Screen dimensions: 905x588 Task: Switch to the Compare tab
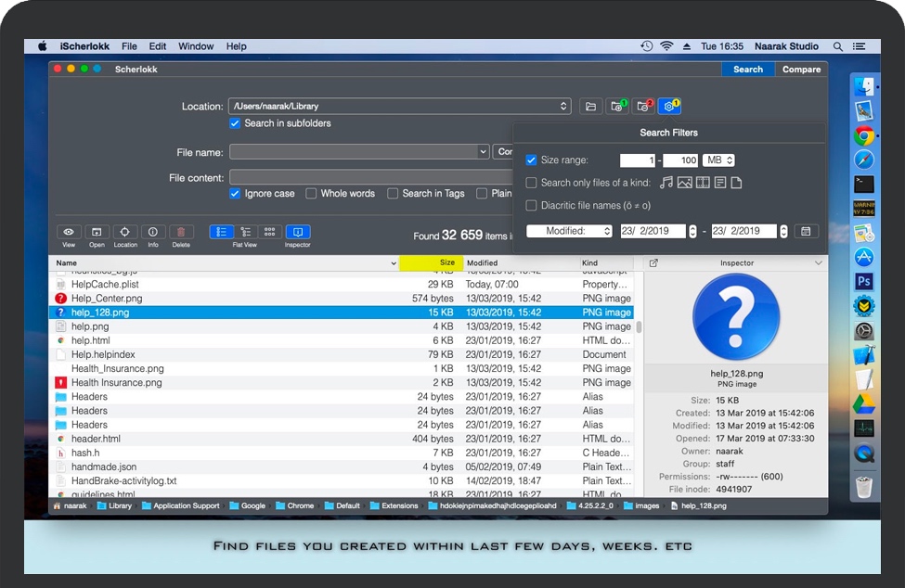click(x=801, y=70)
